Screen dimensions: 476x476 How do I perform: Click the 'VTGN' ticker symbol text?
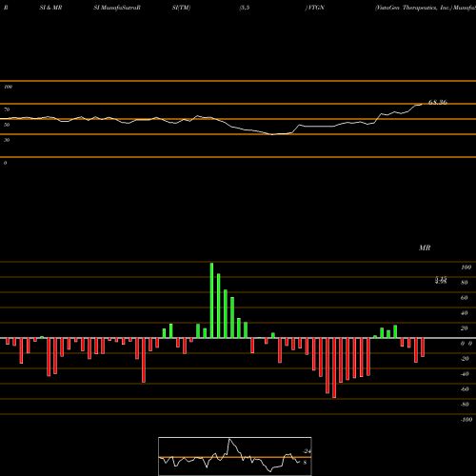click(316, 8)
